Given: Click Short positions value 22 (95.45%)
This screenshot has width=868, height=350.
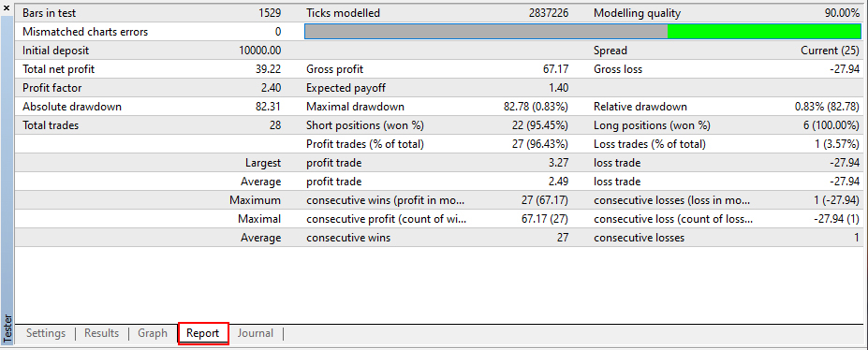Looking at the screenshot, I should pos(540,125).
